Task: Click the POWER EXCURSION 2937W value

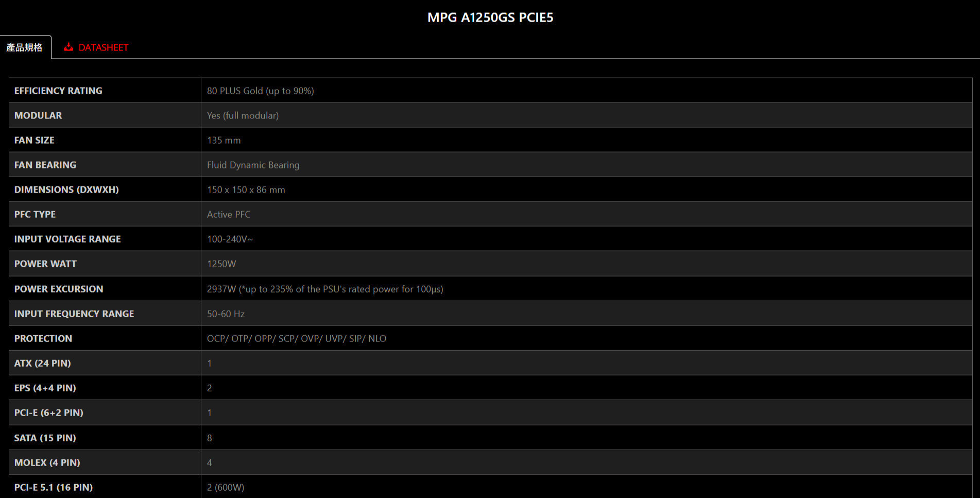Action: (324, 289)
